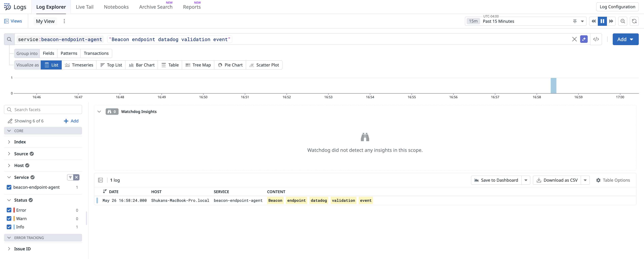Screen dimensions: 644x259
Task: Group into Fields
Action: 49,53
